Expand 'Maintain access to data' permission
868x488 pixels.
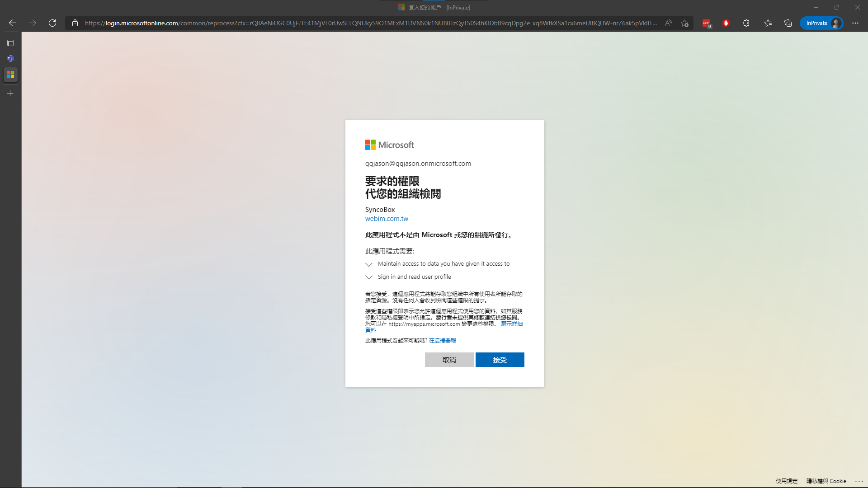[x=369, y=264]
